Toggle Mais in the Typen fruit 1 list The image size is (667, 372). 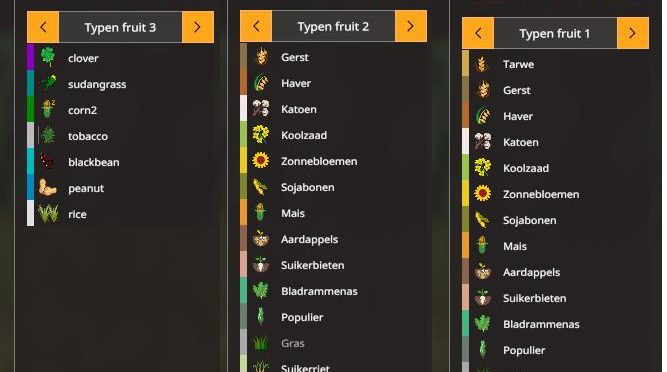(x=555, y=246)
